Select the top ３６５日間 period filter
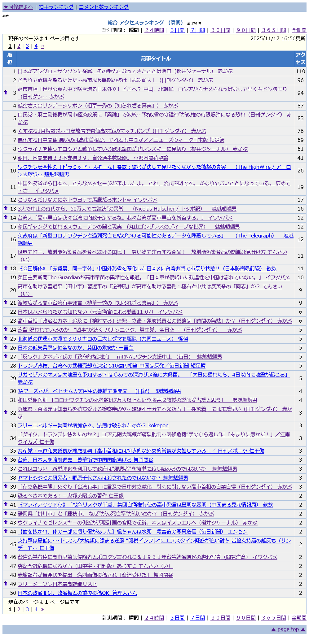 pos(274,30)
